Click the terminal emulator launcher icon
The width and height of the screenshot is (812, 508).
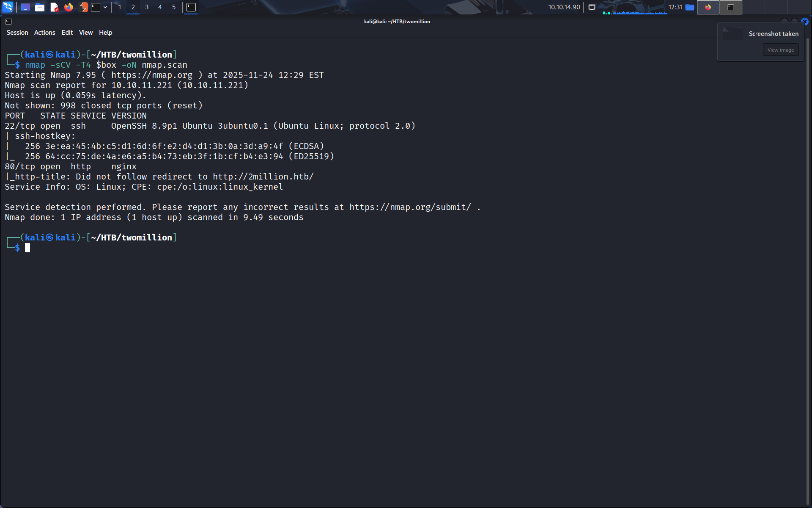coord(96,7)
